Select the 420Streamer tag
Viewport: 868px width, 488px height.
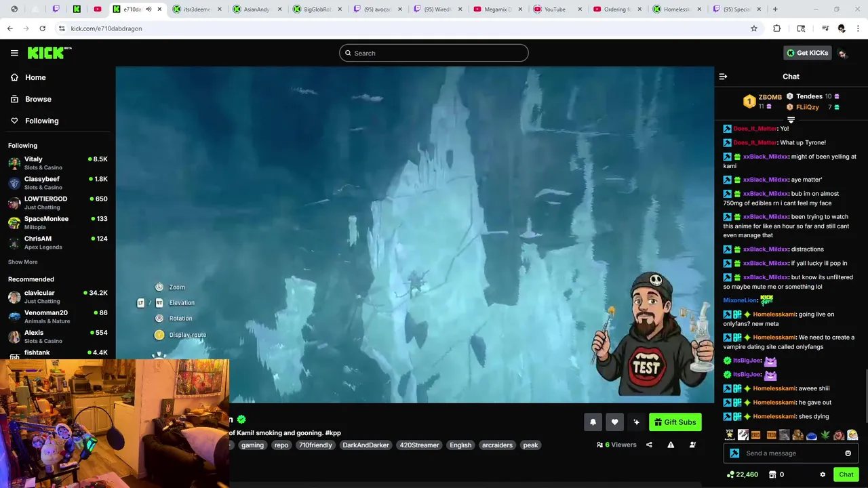[419, 445]
